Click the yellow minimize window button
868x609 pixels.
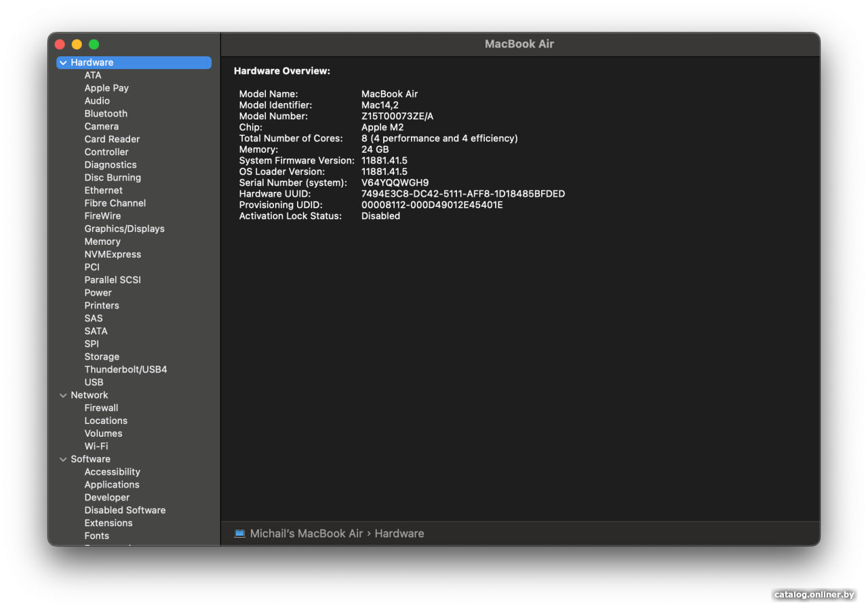(77, 45)
